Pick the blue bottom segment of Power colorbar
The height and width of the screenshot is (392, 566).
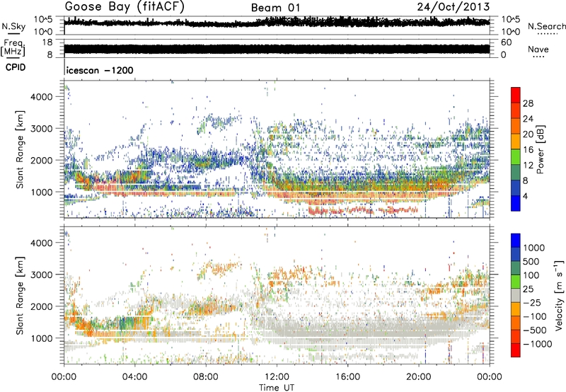[515, 203]
